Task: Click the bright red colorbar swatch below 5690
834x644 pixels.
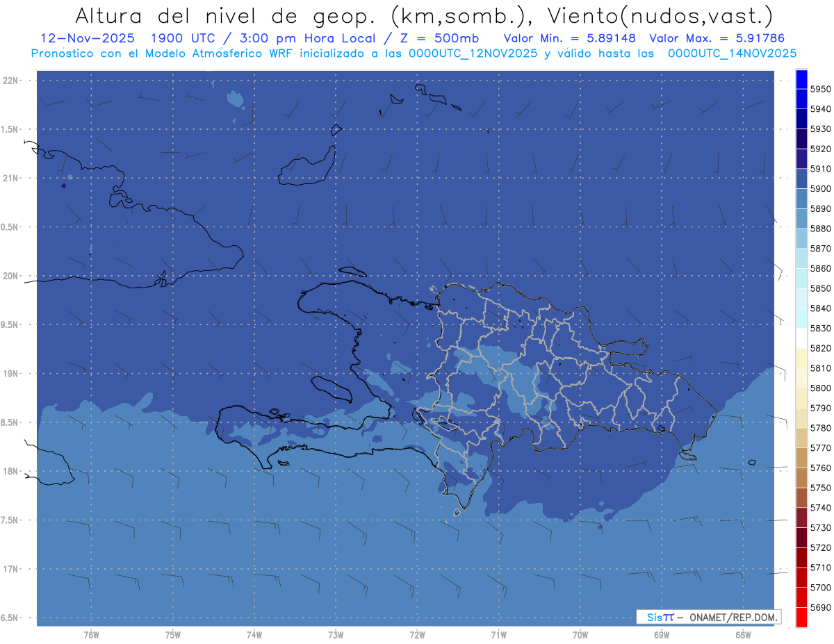Action: click(801, 617)
